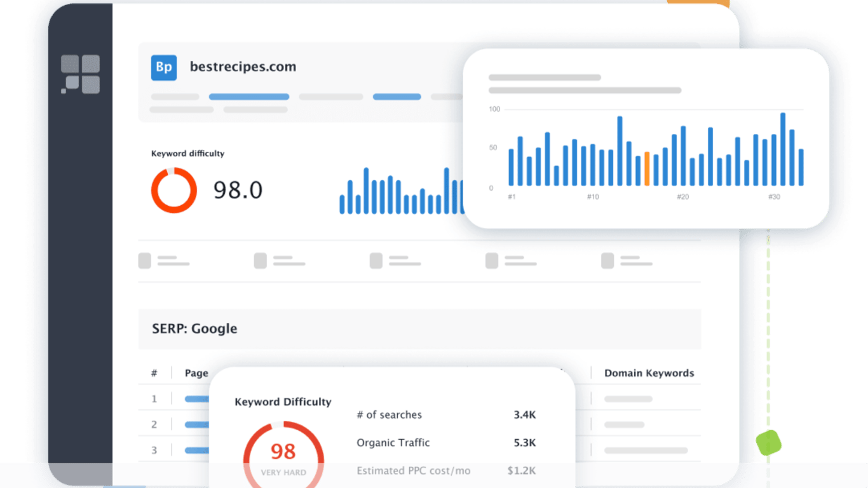Select the orange bar in the chart

pyautogui.click(x=647, y=169)
